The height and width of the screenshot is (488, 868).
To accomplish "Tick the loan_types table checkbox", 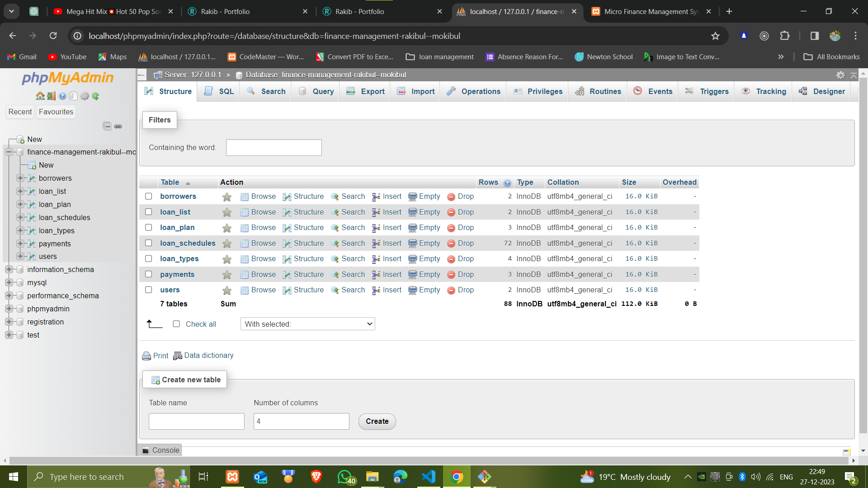I will coord(148,258).
